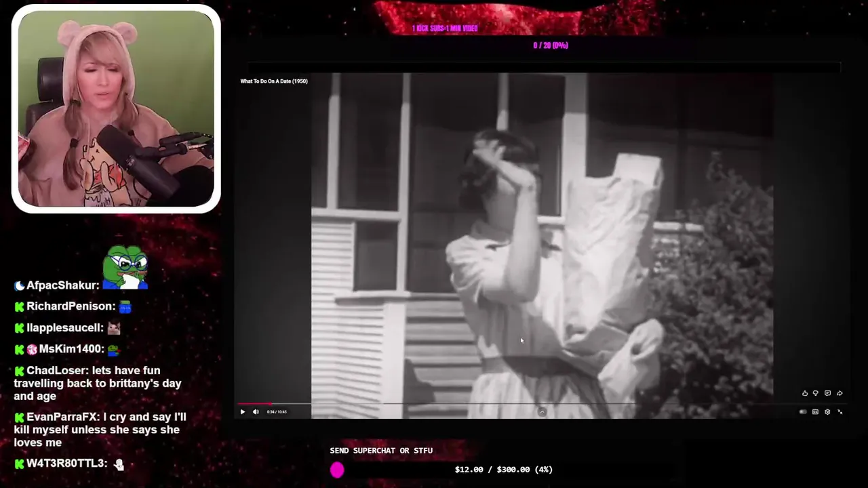Screen dimensions: 868x488
Task: Select the username RichardPenison in chat
Action: [x=71, y=306]
